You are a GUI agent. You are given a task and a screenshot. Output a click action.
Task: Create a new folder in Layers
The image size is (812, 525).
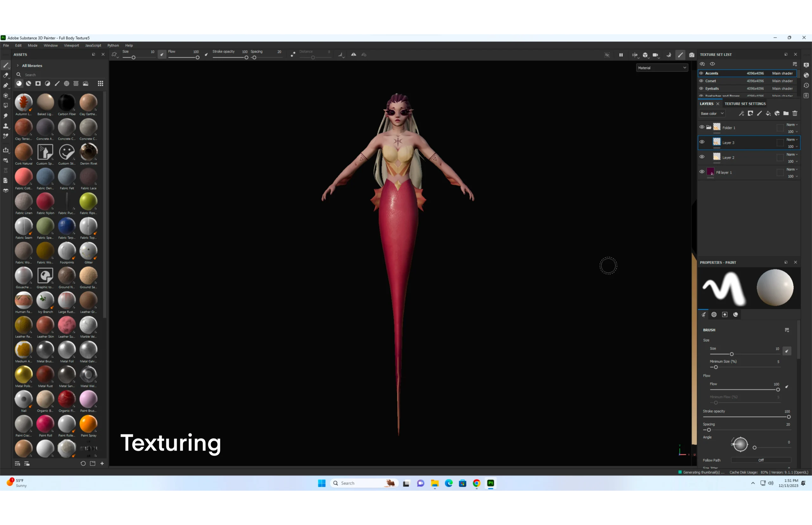786,113
